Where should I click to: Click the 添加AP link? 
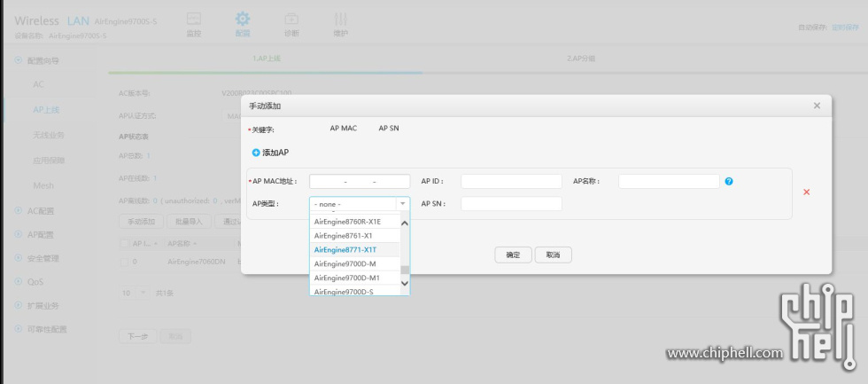pos(275,153)
